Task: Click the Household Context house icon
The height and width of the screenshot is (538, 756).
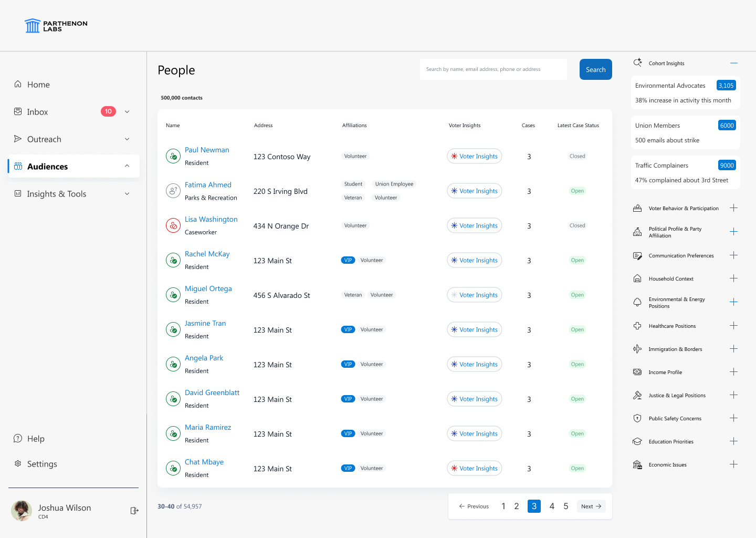Action: 637,278
